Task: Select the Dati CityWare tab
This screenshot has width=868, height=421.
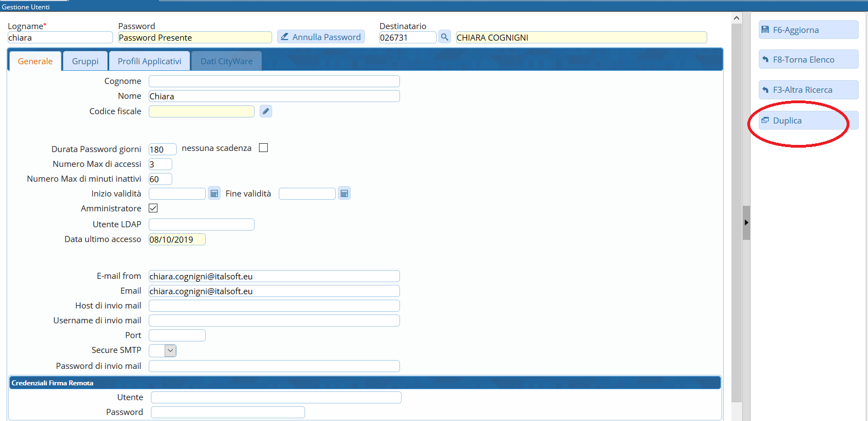Action: point(227,61)
